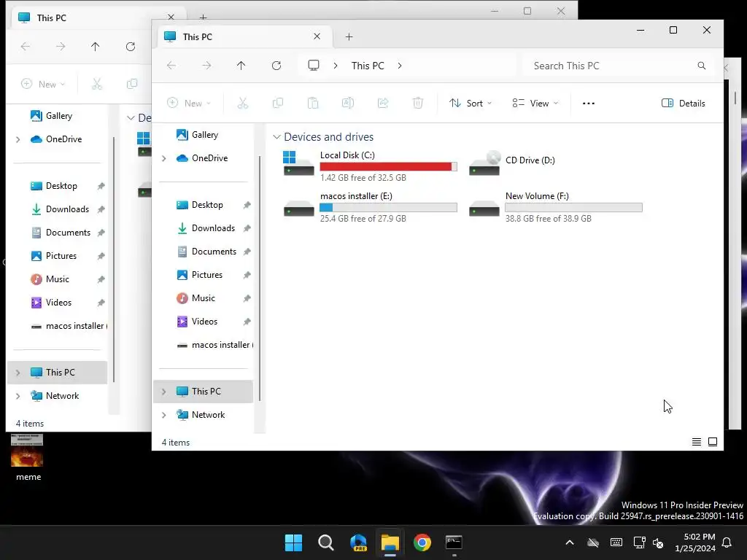This screenshot has width=747, height=560.
Task: Open the Sort dropdown
Action: tap(471, 104)
